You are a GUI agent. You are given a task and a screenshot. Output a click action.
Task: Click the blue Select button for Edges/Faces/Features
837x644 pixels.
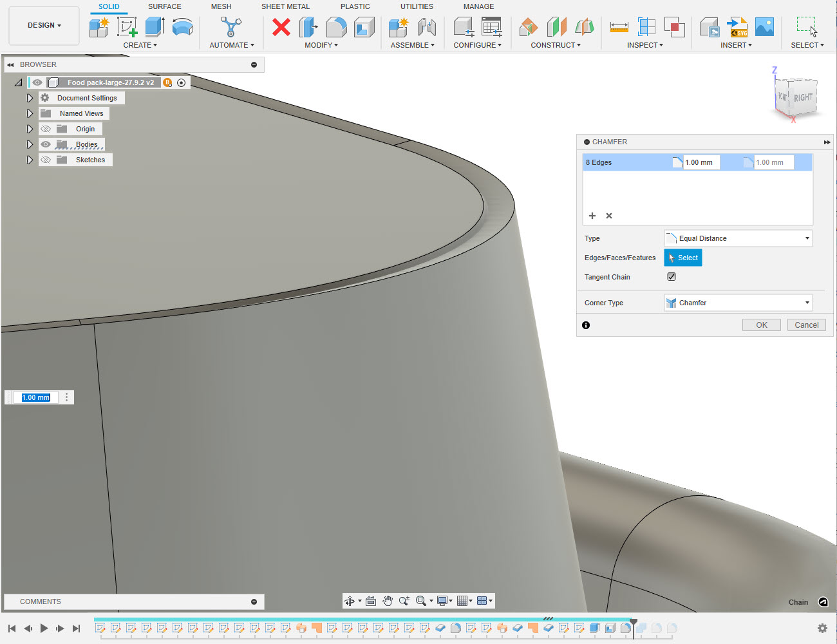click(682, 257)
